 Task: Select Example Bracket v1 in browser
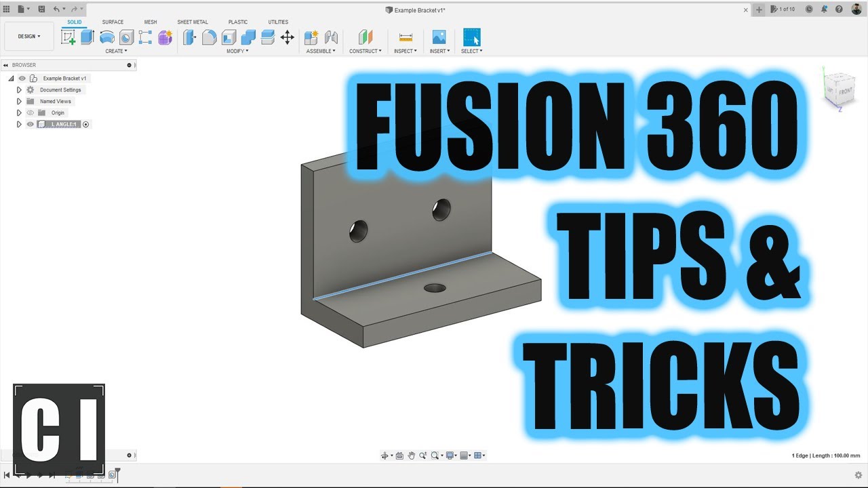point(65,79)
